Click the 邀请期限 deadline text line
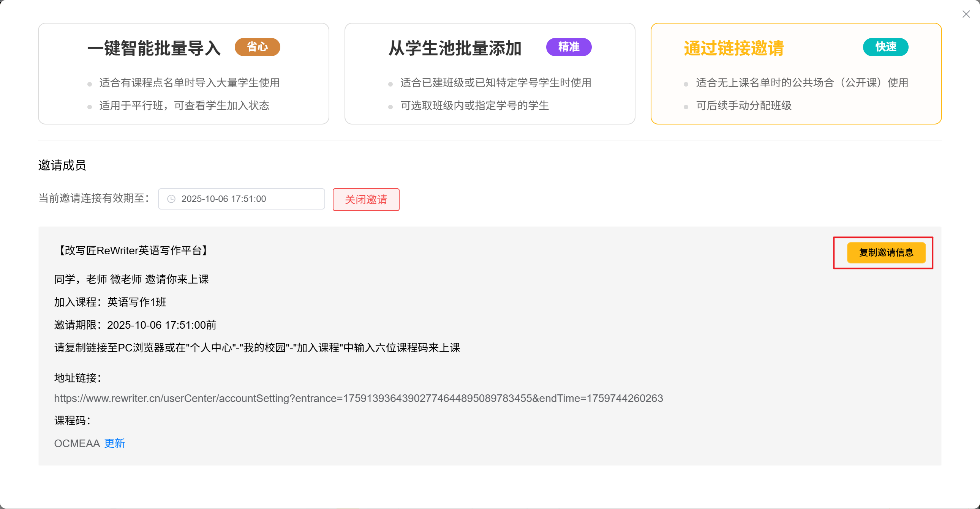The image size is (980, 509). tap(135, 325)
